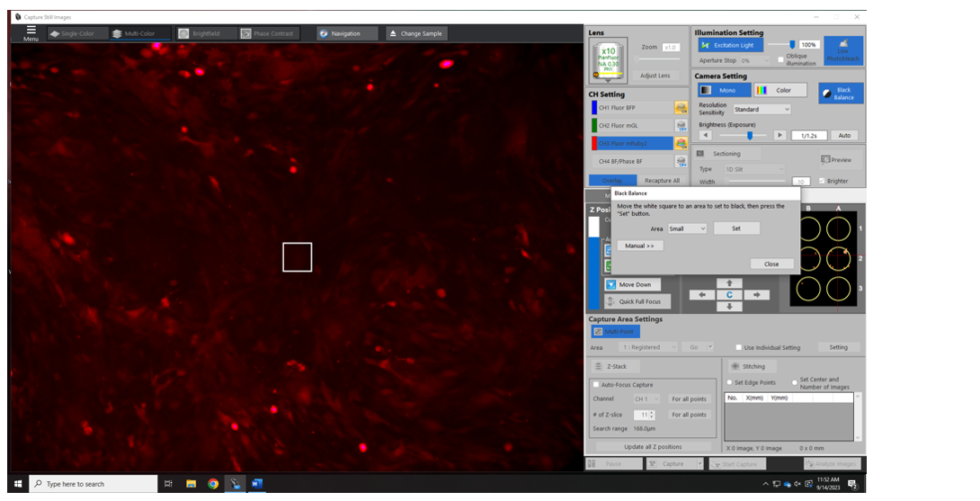Select Set Edge Points radio button

729,382
